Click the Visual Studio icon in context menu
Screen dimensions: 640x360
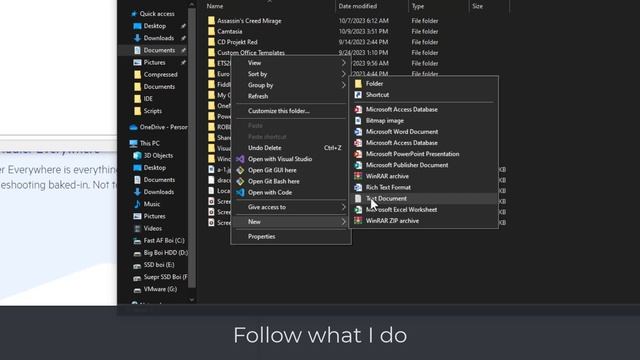click(x=240, y=159)
